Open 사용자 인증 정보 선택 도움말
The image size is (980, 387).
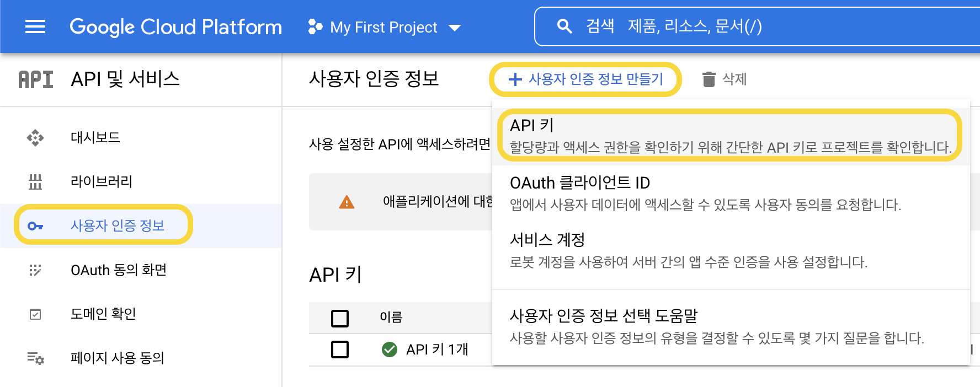731,326
